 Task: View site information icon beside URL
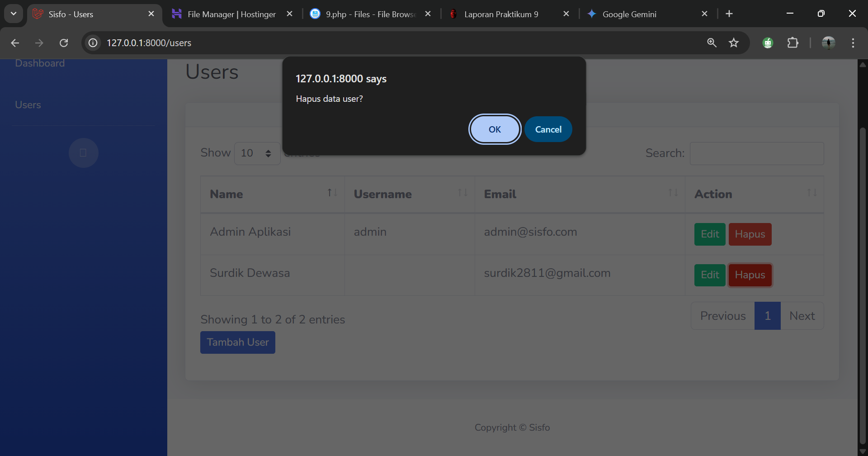tap(93, 43)
